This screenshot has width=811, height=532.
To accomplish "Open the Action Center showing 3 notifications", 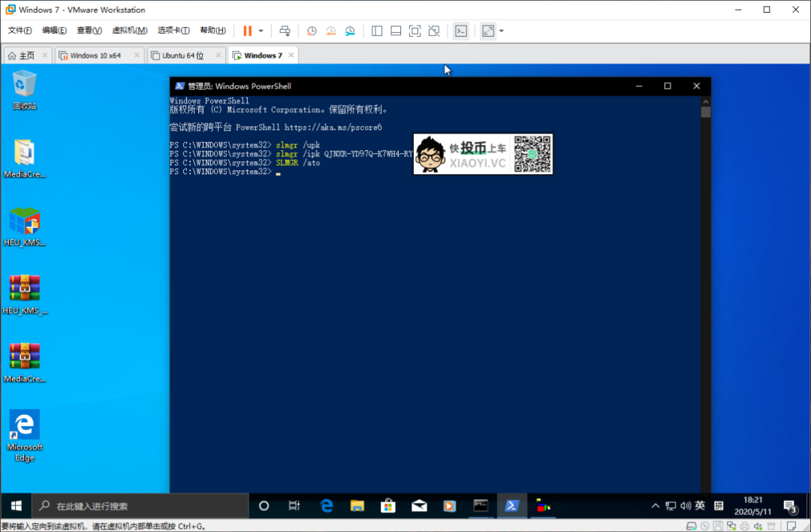I will coord(791,506).
